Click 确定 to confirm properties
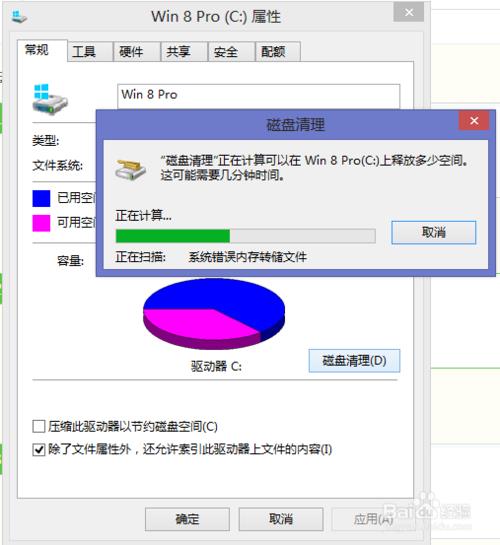 pos(187,519)
